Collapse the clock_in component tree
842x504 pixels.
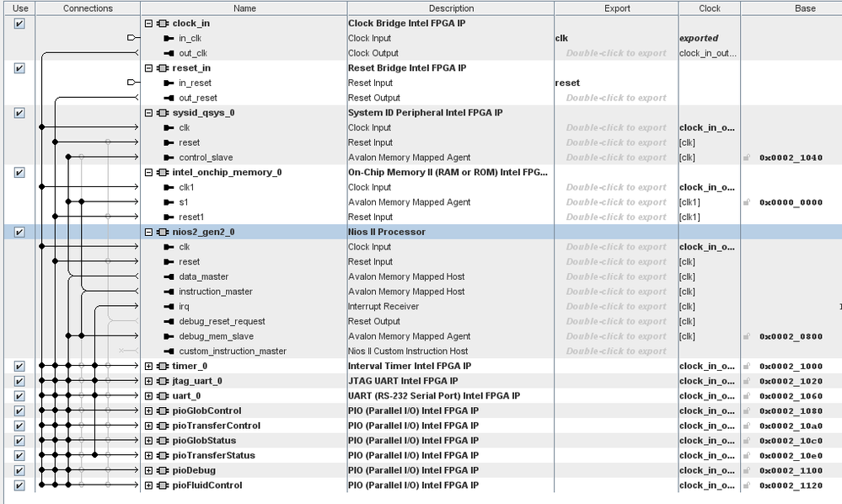tap(148, 23)
